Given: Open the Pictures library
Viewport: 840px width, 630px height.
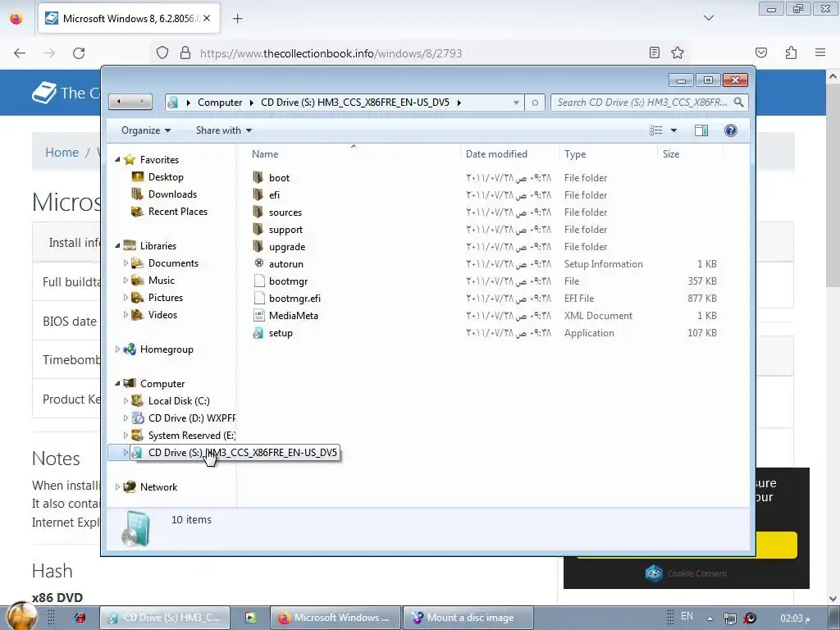Looking at the screenshot, I should (166, 297).
